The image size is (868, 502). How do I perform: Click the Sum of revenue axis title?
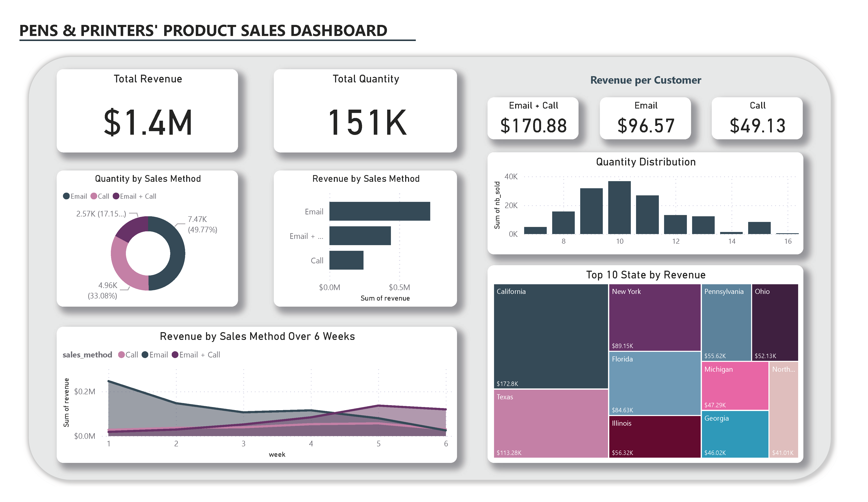pyautogui.click(x=385, y=299)
